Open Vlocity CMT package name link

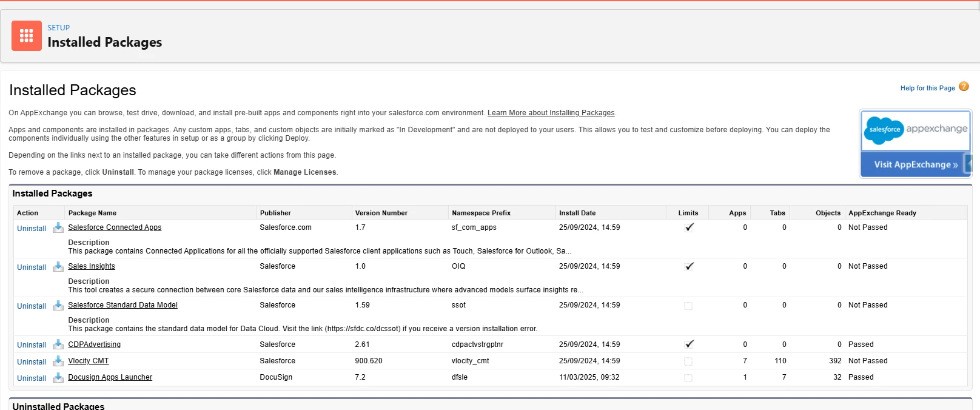(89, 361)
